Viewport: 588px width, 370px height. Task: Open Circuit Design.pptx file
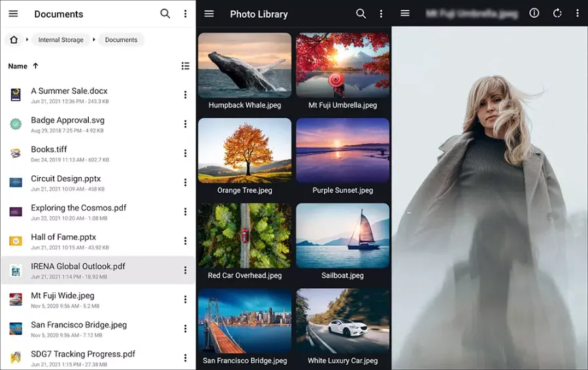coord(98,183)
